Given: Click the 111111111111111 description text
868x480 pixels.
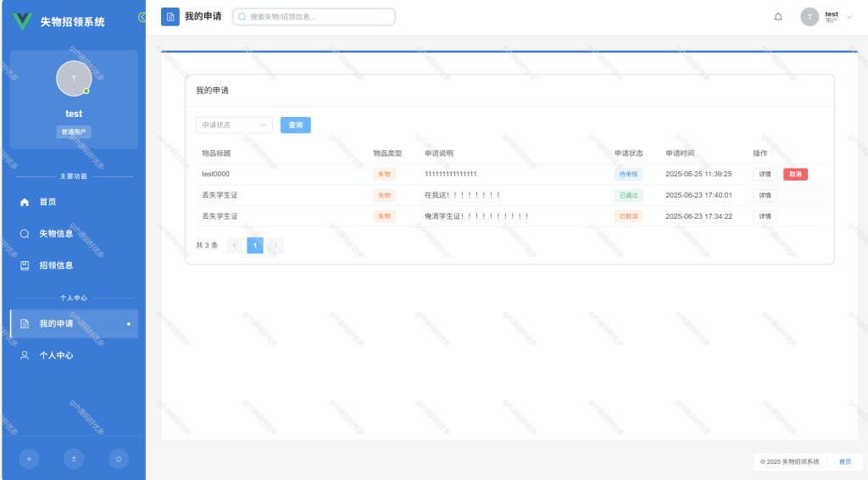Looking at the screenshot, I should pos(451,174).
